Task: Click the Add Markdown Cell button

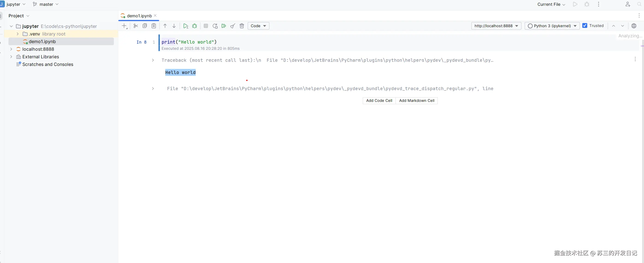Action: (417, 100)
